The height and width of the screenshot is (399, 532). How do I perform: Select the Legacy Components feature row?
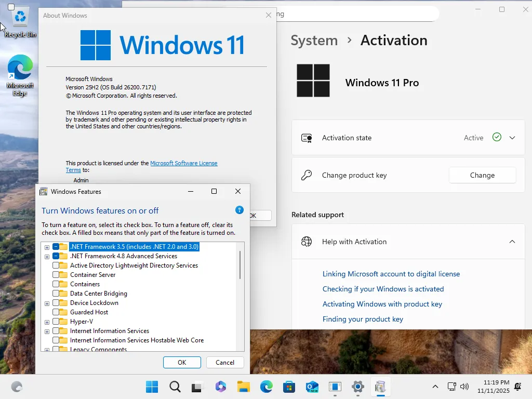pyautogui.click(x=98, y=349)
